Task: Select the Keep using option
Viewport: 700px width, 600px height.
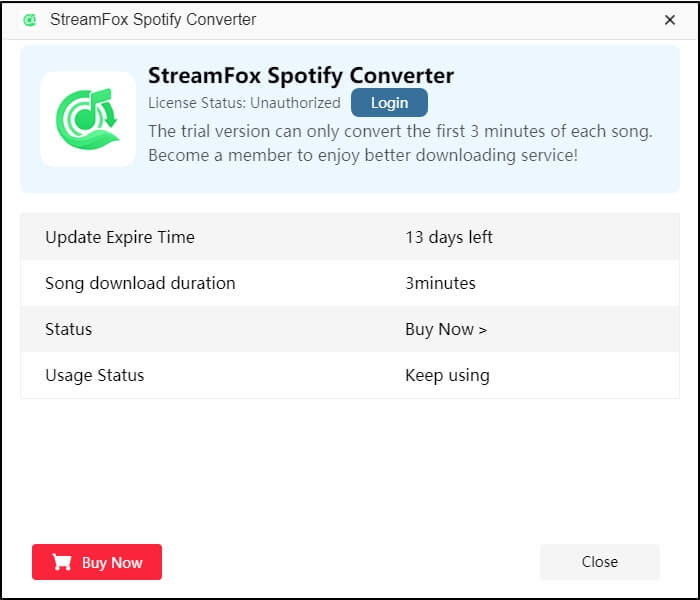Action: point(447,375)
